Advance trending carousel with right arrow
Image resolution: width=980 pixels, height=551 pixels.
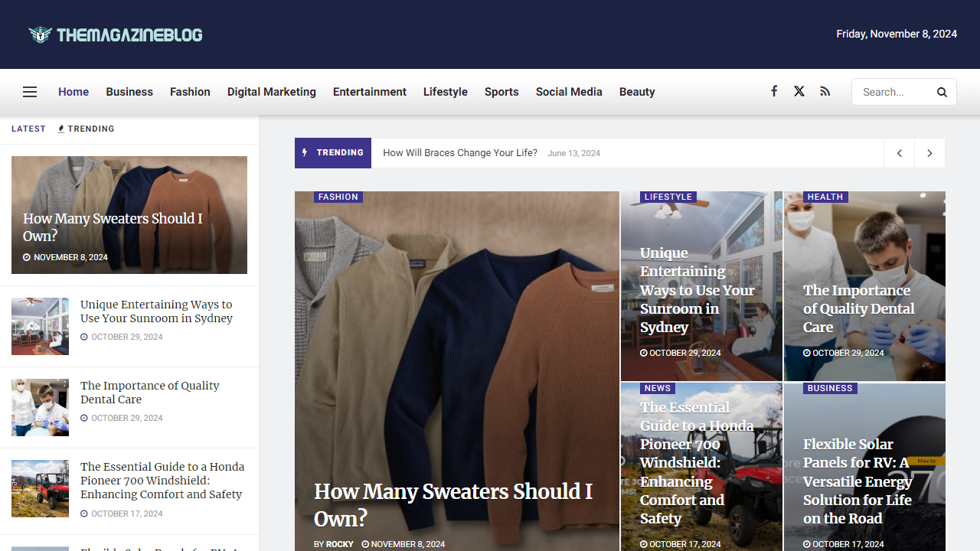[x=929, y=153]
